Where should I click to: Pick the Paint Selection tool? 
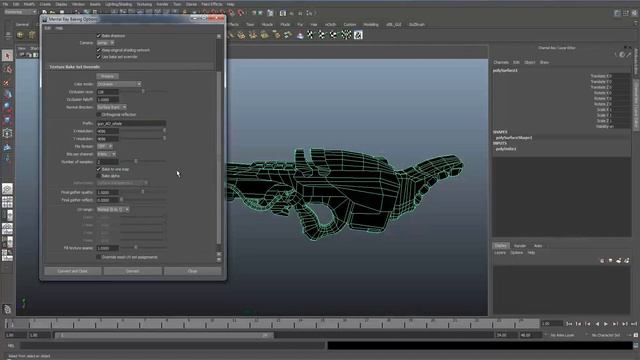(7, 82)
